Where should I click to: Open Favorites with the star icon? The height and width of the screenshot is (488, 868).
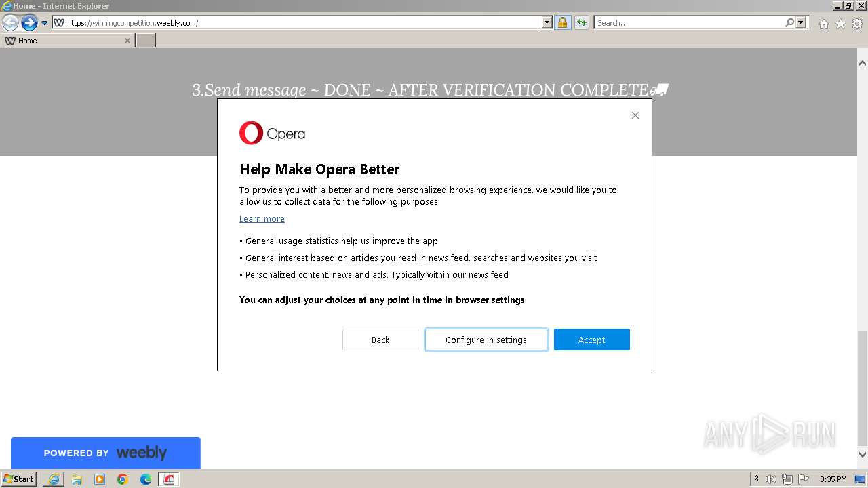point(840,24)
